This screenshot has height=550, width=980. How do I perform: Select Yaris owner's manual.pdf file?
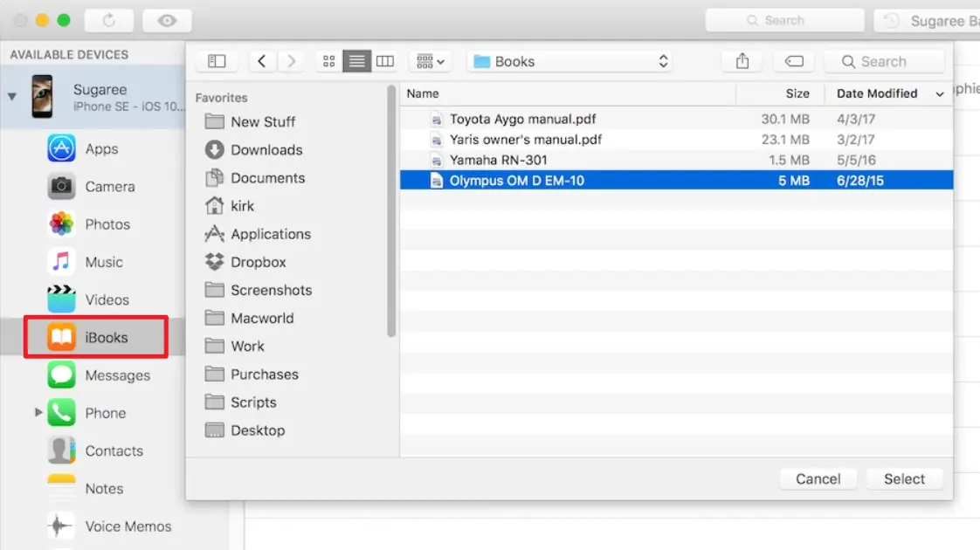[x=676, y=140]
